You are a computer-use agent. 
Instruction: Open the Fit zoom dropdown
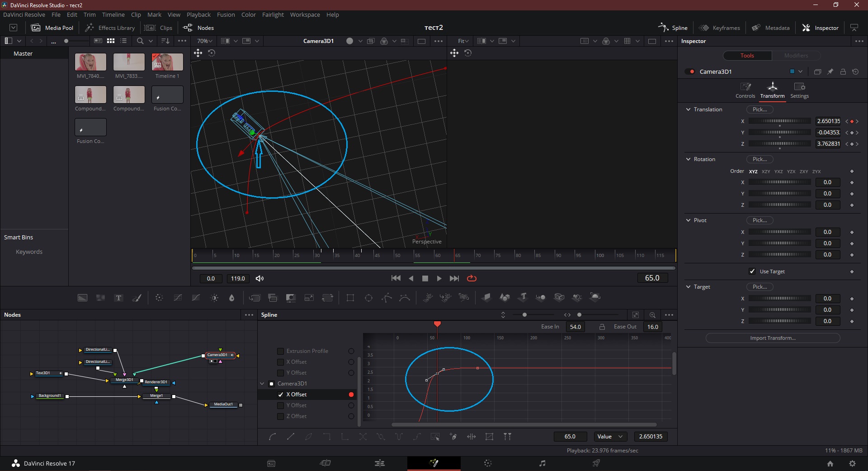pos(463,41)
